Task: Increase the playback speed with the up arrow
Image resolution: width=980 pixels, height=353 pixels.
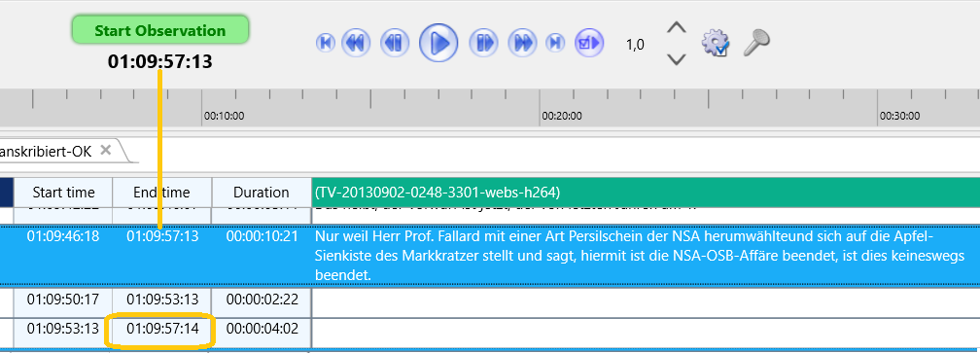Action: pyautogui.click(x=677, y=28)
